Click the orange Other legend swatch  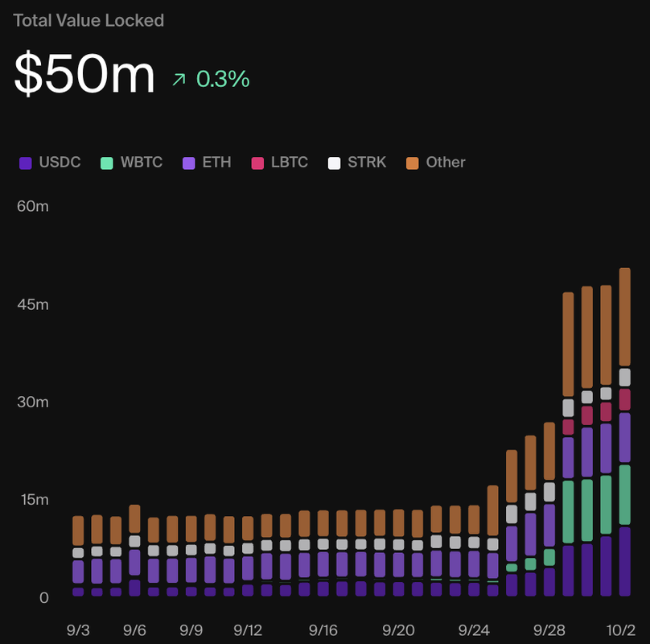[413, 163]
